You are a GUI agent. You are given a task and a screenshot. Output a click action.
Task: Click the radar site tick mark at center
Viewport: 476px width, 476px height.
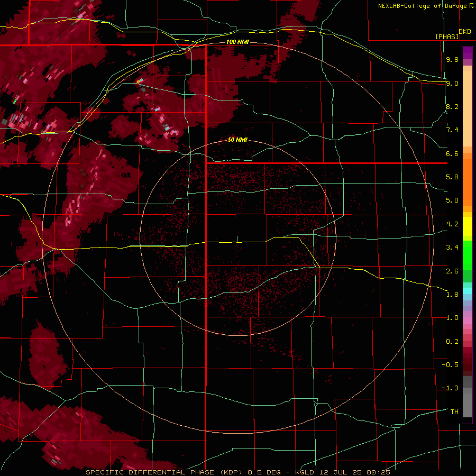pyautogui.click(x=237, y=239)
